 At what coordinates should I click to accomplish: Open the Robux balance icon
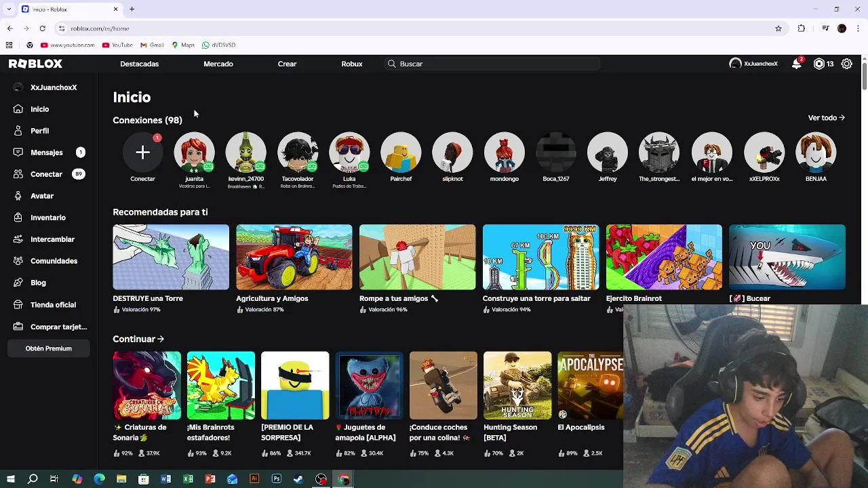point(819,64)
